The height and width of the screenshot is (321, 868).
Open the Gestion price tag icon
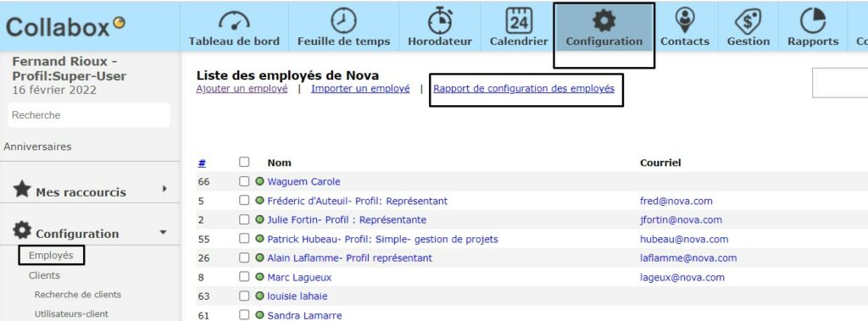pyautogui.click(x=748, y=21)
